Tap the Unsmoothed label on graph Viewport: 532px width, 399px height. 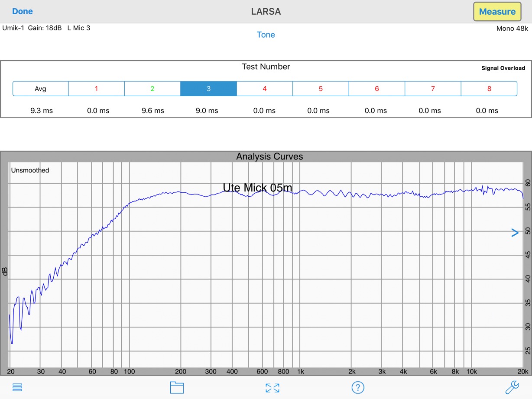pos(30,170)
